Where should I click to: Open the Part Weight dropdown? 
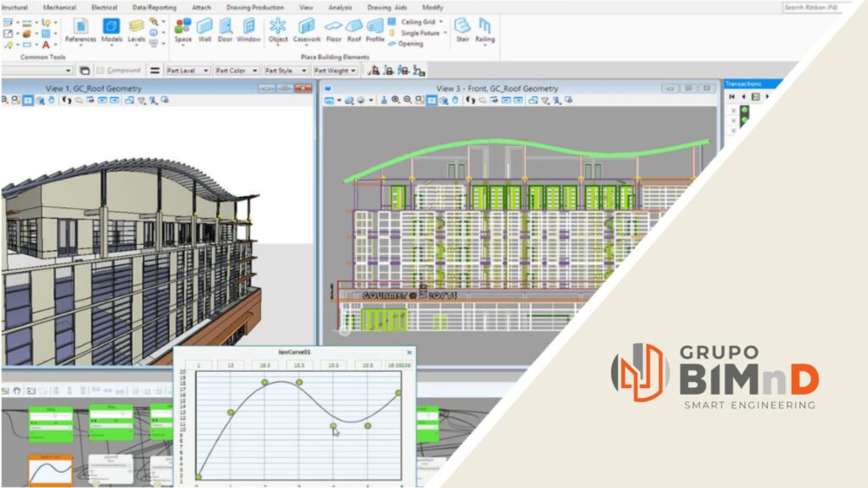pyautogui.click(x=335, y=70)
